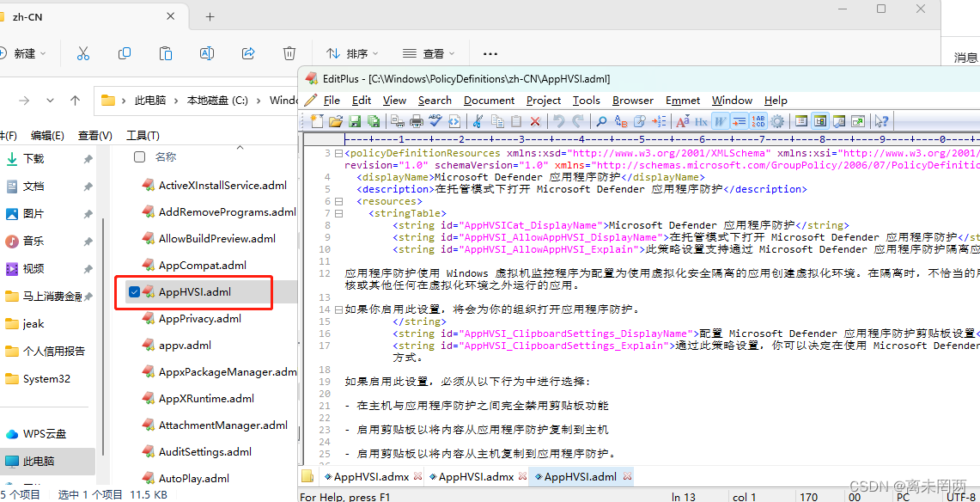Viewport: 980px width, 502px height.
Task: Collapse the fold marker at line 3
Action: 338,153
